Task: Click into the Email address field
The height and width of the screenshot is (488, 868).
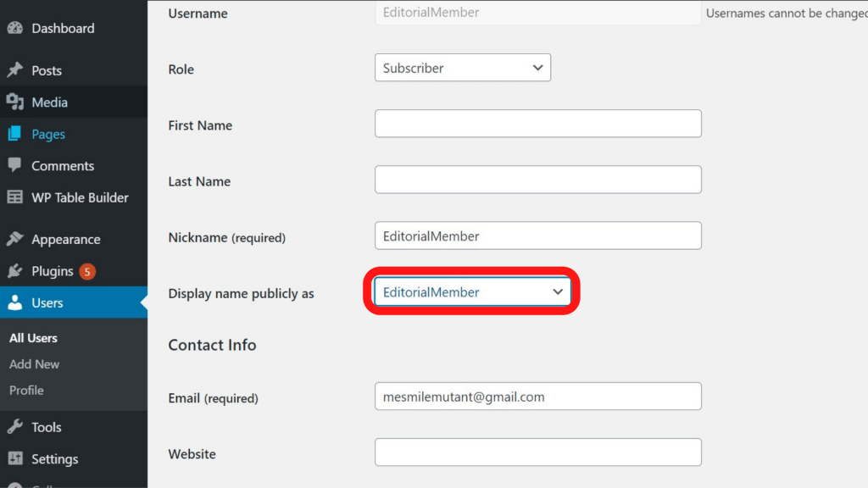Action: click(537, 396)
